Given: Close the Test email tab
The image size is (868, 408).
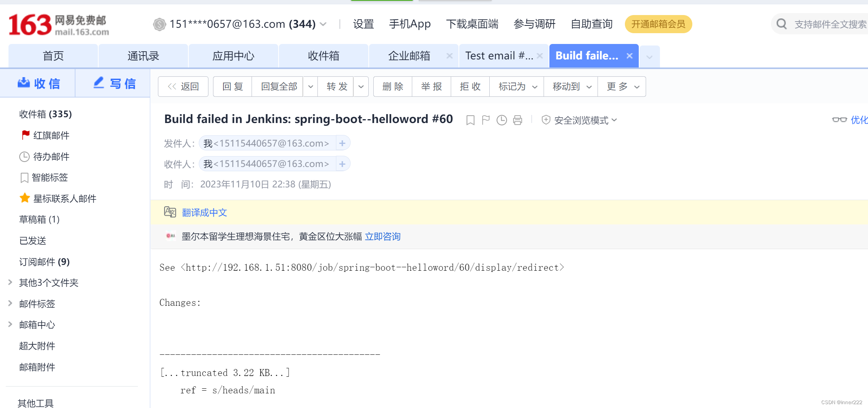Looking at the screenshot, I should 540,56.
